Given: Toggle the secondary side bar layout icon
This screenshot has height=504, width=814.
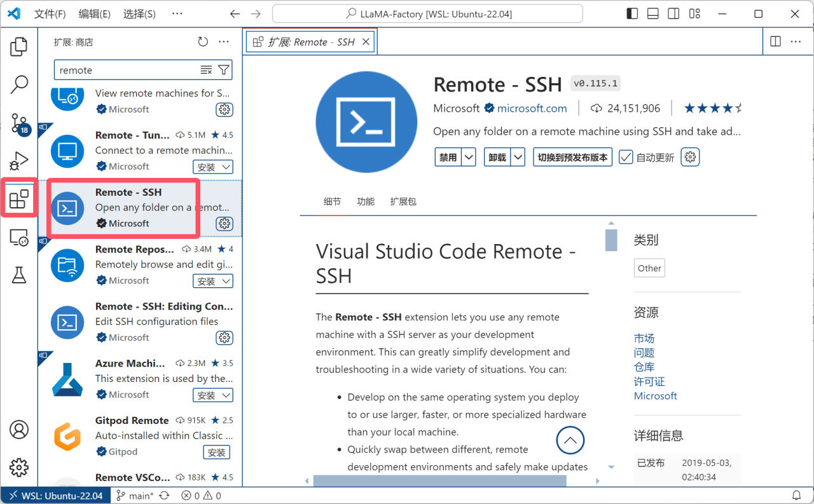Looking at the screenshot, I should point(673,14).
